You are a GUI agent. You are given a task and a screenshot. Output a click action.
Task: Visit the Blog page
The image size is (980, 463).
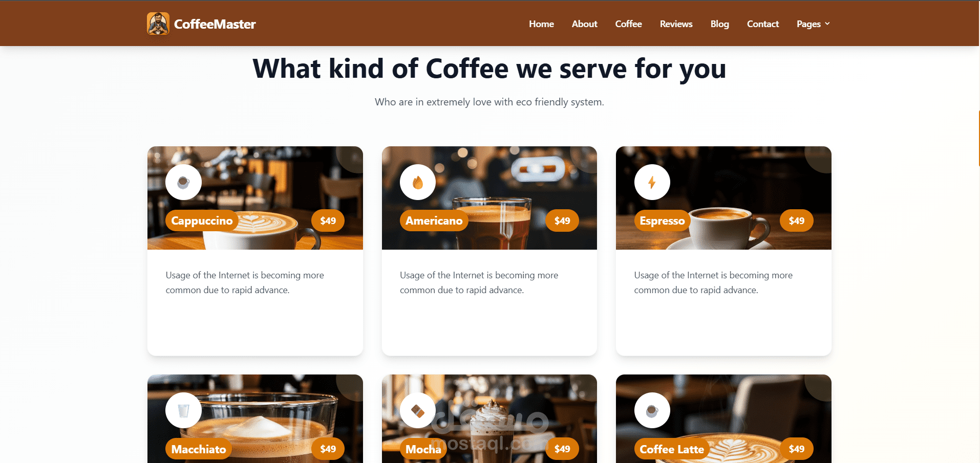(719, 24)
